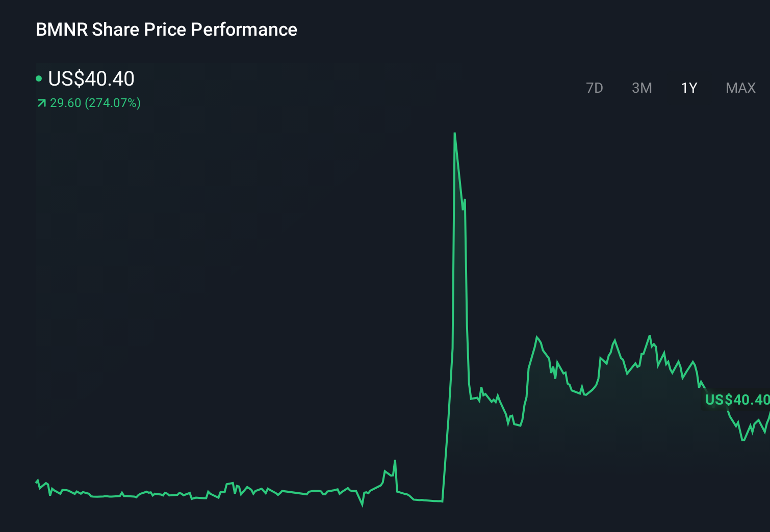This screenshot has width=770, height=532.
Task: Click the last high peak before the final decline
Action: tap(650, 336)
